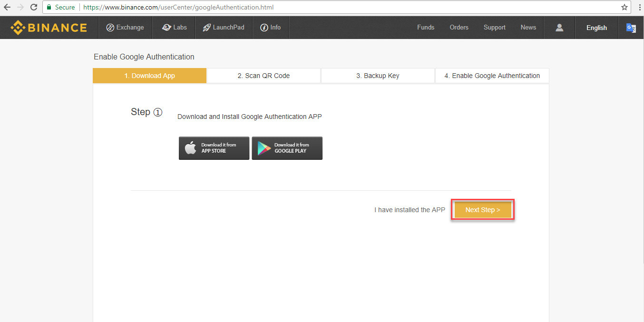Screen dimensions: 644x322
Task: Download app from App Store
Action: (214, 148)
